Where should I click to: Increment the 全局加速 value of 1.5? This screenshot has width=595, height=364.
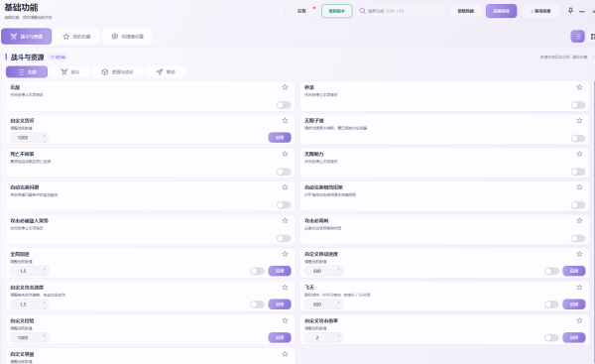click(x=45, y=269)
